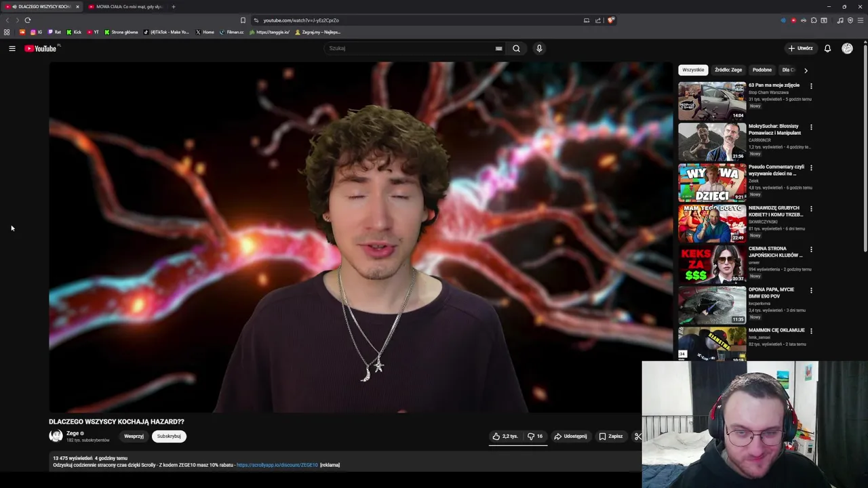Open the browser apps grid icon
The height and width of the screenshot is (488, 868).
tap(7, 32)
